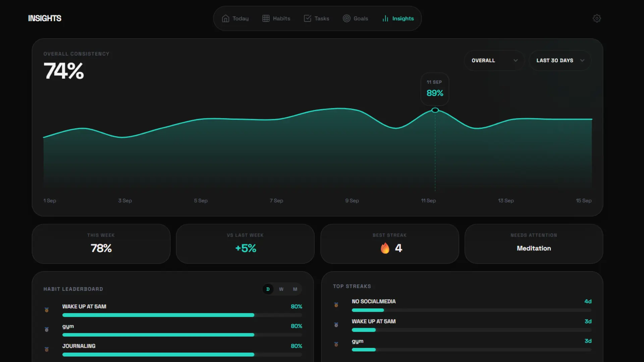Click NO SOCIALMEDIA streak progress bar
This screenshot has width=644, height=362.
click(x=472, y=310)
